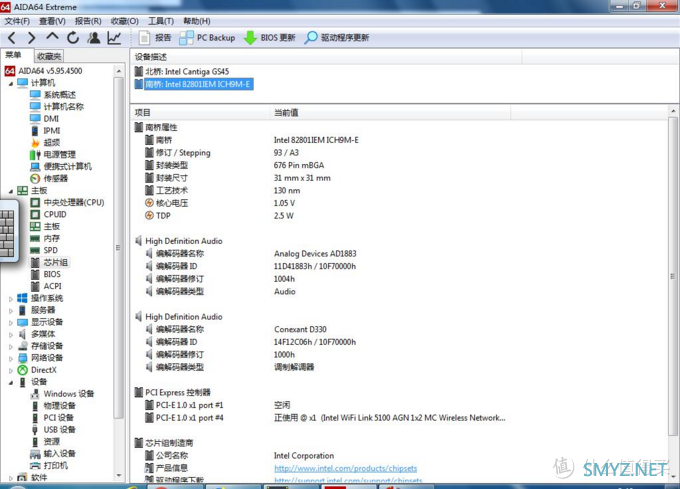Image resolution: width=680 pixels, height=489 pixels.
Task: Expand the DirectX tree node
Action: (11, 370)
